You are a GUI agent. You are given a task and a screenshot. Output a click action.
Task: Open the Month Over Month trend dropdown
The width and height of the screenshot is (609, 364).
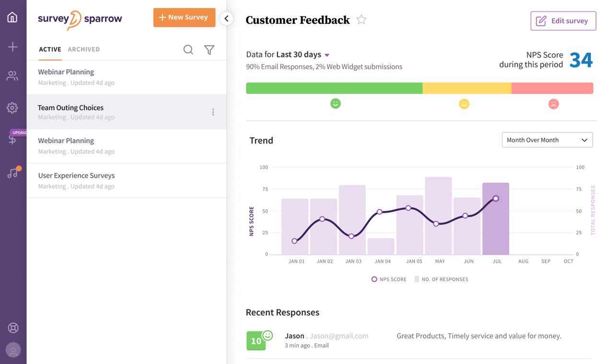[547, 139]
